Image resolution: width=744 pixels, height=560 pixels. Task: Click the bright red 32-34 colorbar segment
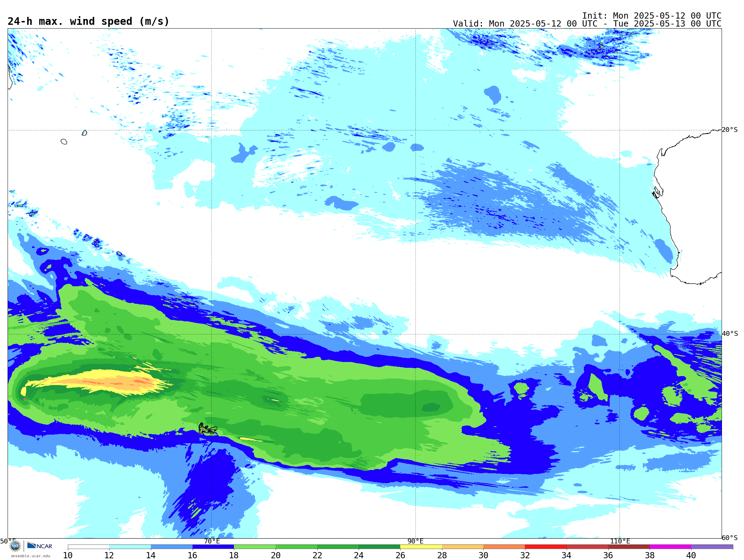point(546,547)
